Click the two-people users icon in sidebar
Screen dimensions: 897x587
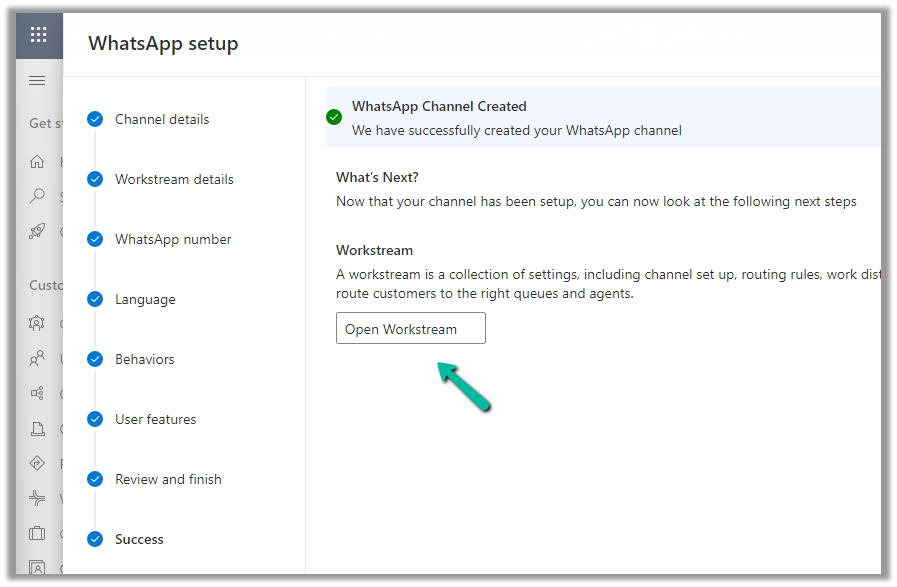coord(37,357)
